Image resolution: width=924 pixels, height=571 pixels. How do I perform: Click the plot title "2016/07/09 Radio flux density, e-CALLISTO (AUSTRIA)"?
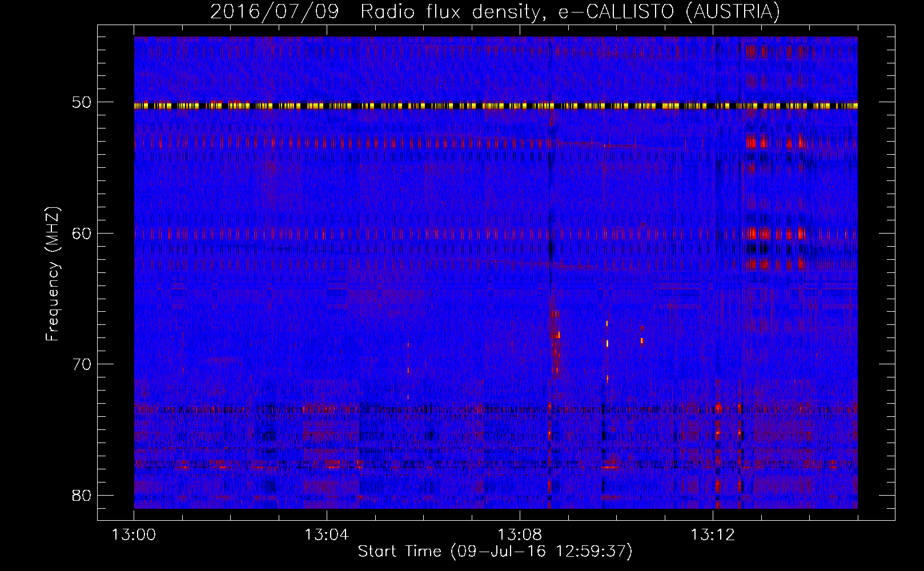[x=495, y=11]
